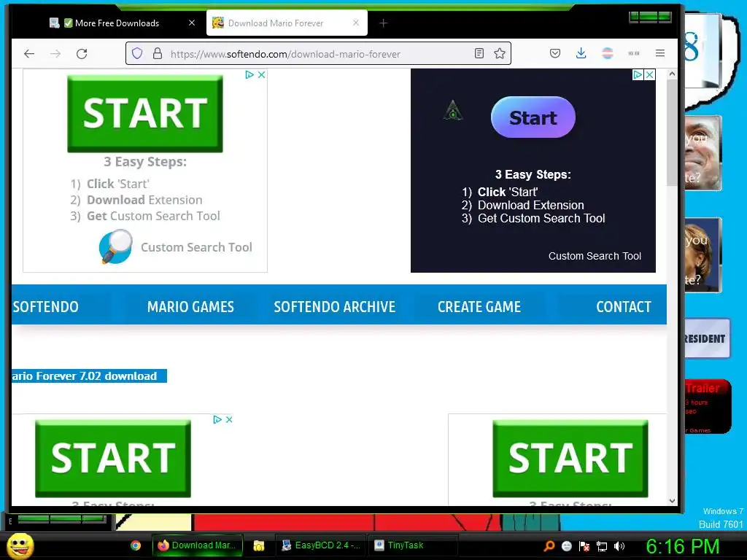Open the MARIO GAMES nav item
747x560 pixels.
[x=190, y=307]
